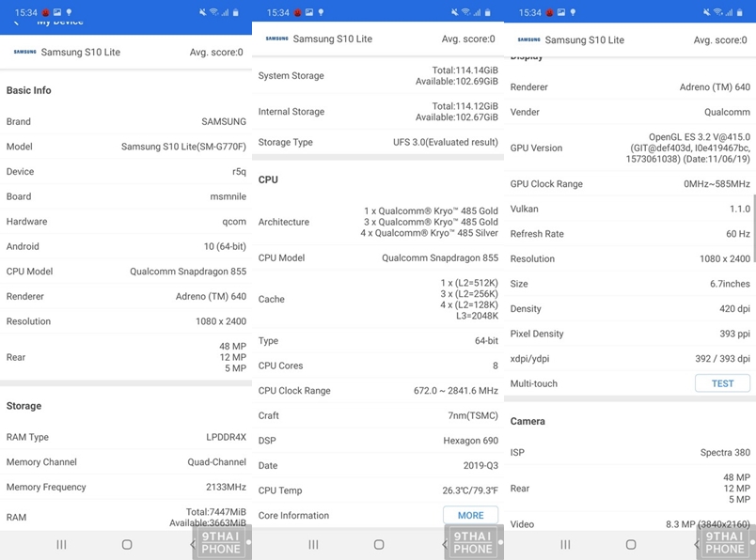Select the Density value '420 dpi'
The height and width of the screenshot is (560, 756).
734,309
